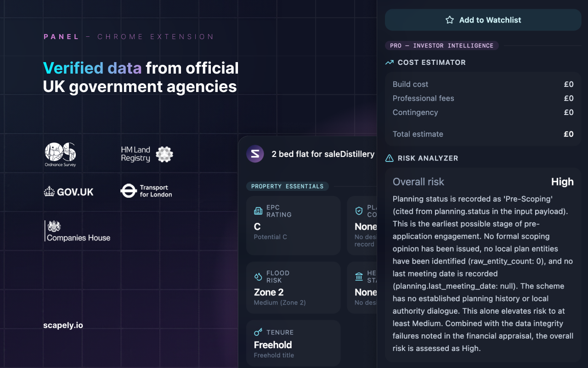Click the HM Land Registry logo
The width and height of the screenshot is (588, 368).
pyautogui.click(x=147, y=154)
